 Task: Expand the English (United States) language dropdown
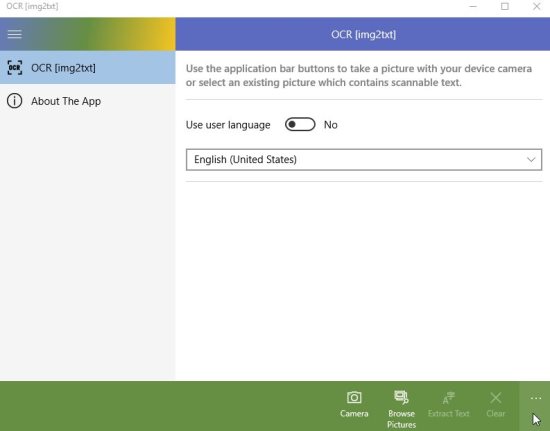364,160
